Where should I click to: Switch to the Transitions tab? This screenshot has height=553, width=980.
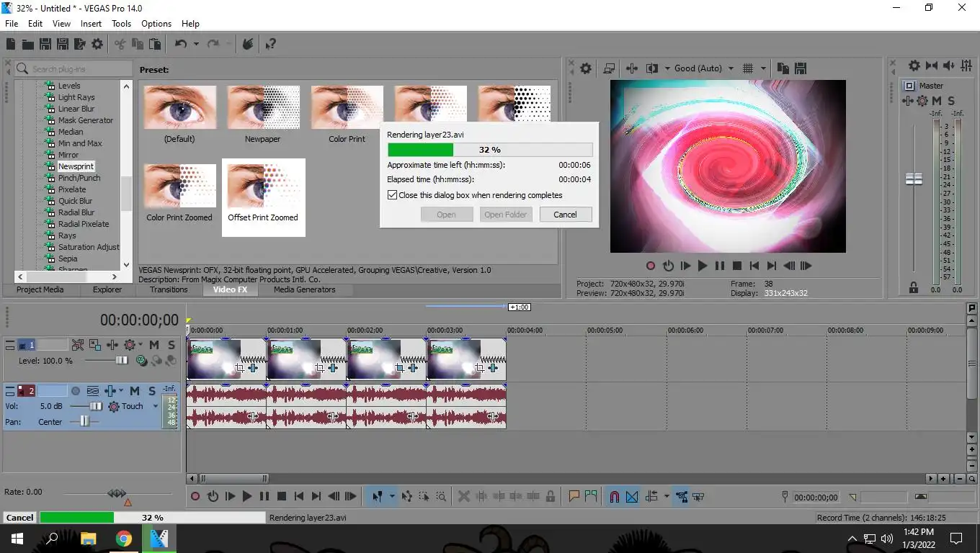point(169,289)
